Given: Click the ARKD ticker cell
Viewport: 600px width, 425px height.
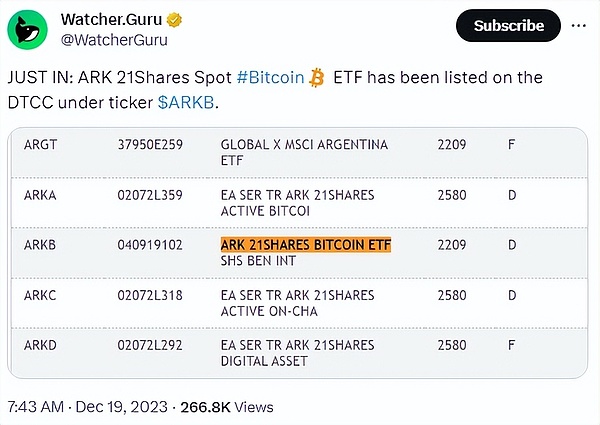Looking at the screenshot, I should [x=39, y=345].
